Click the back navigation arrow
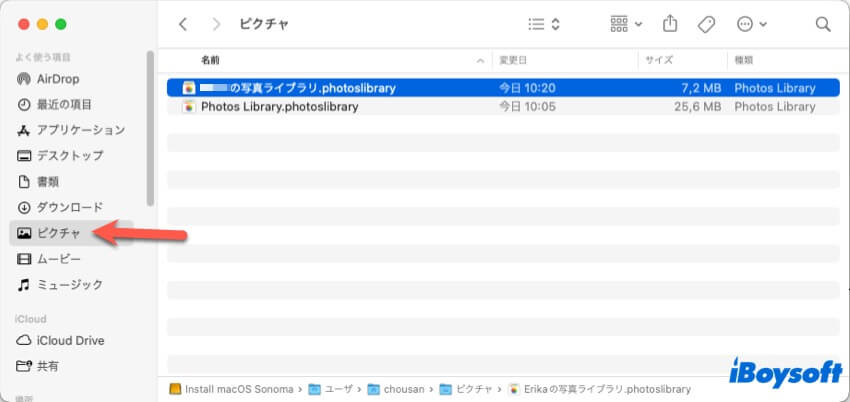The height and width of the screenshot is (402, 850). pyautogui.click(x=182, y=24)
